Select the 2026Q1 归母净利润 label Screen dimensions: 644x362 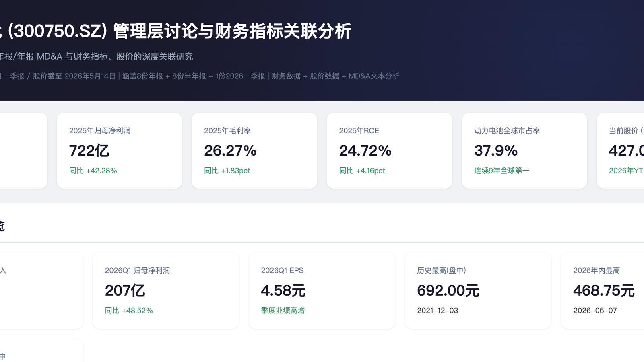click(x=137, y=270)
